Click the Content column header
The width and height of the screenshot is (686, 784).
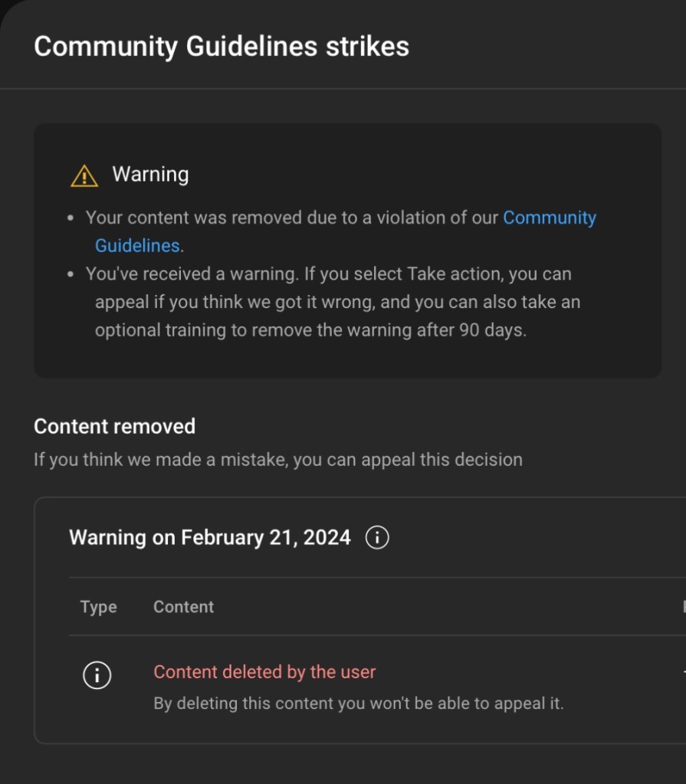pyautogui.click(x=183, y=607)
